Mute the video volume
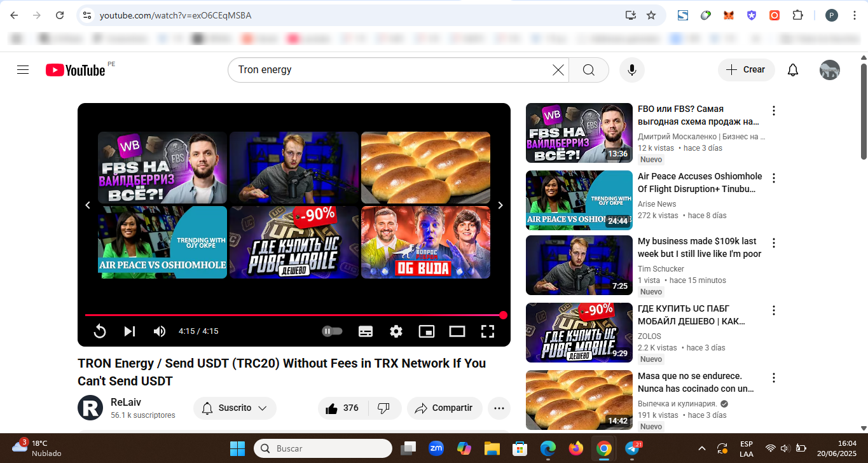The width and height of the screenshot is (868, 463). click(x=160, y=331)
